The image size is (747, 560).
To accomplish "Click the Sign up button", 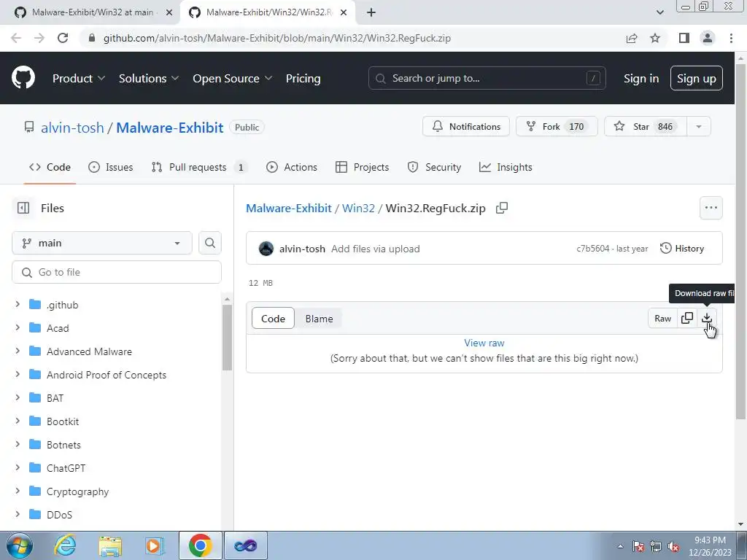I will pyautogui.click(x=696, y=79).
